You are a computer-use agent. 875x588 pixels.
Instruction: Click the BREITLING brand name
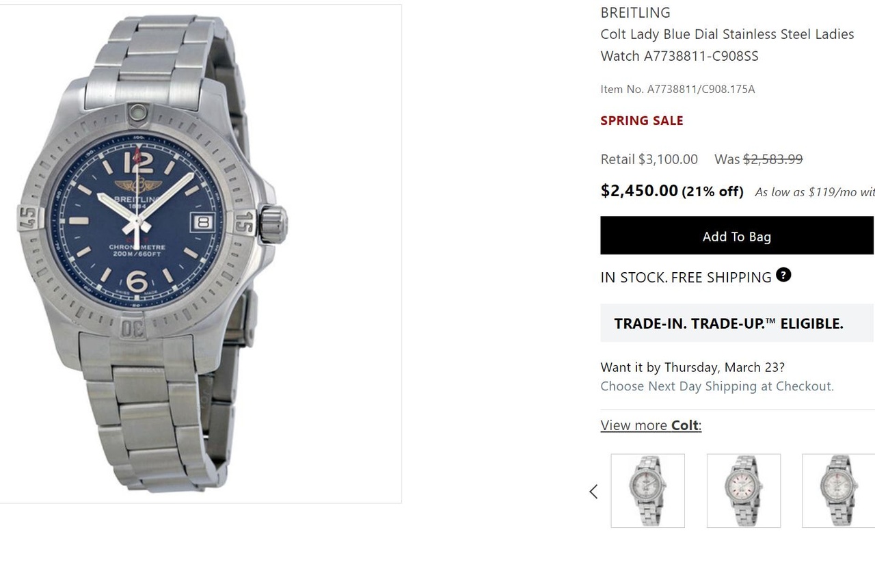coord(635,12)
